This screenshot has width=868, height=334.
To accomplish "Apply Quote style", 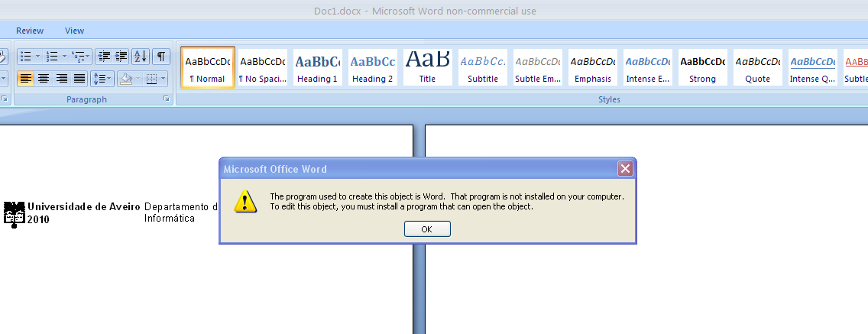I will pyautogui.click(x=757, y=67).
